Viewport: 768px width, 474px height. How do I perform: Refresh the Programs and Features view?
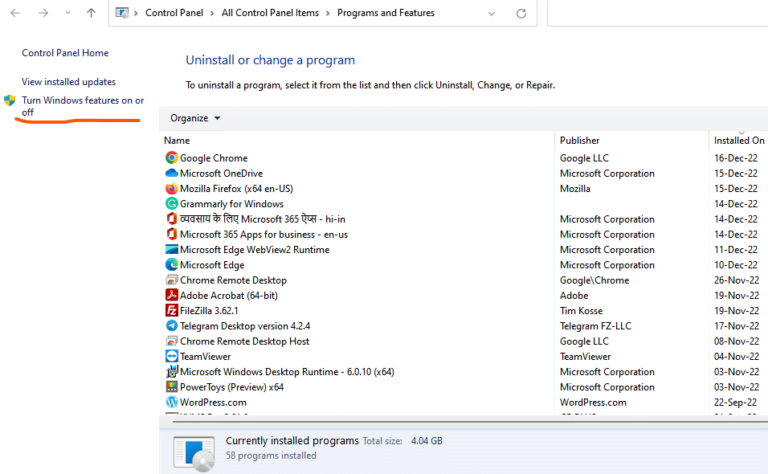[x=521, y=13]
